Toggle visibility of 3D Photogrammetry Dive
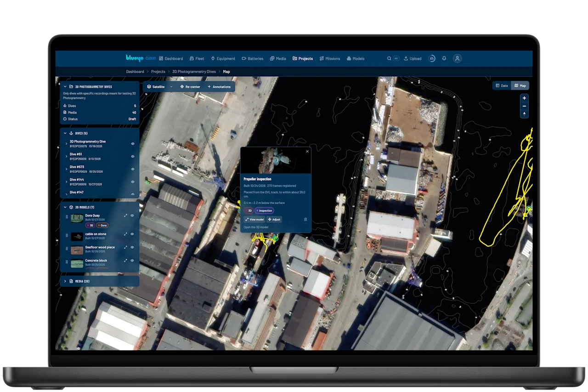588x392 pixels. (133, 144)
